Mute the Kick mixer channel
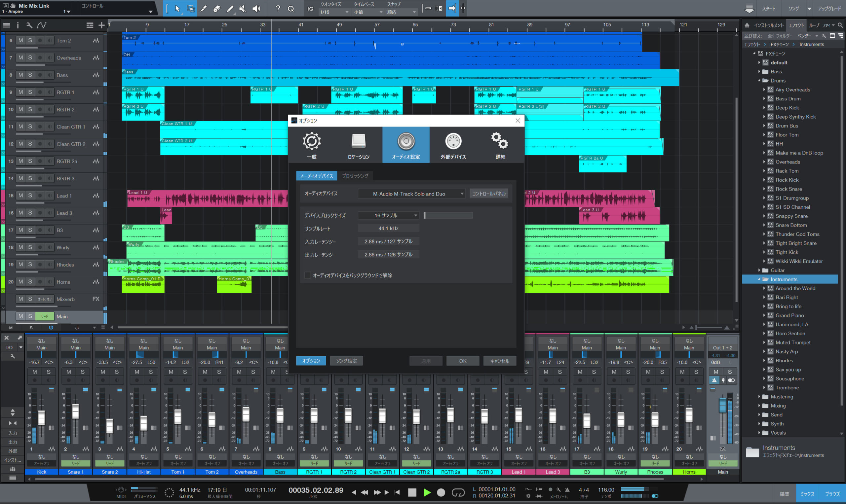The width and height of the screenshot is (846, 504). pos(35,372)
